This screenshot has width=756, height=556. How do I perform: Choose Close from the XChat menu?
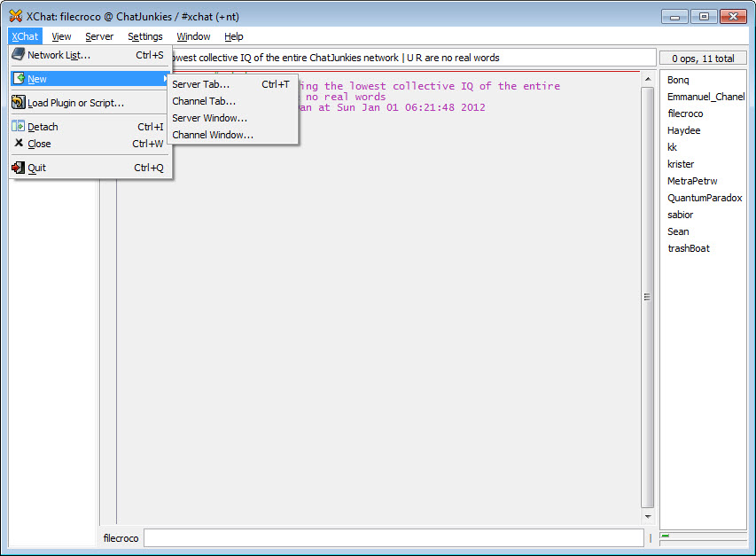click(x=90, y=144)
